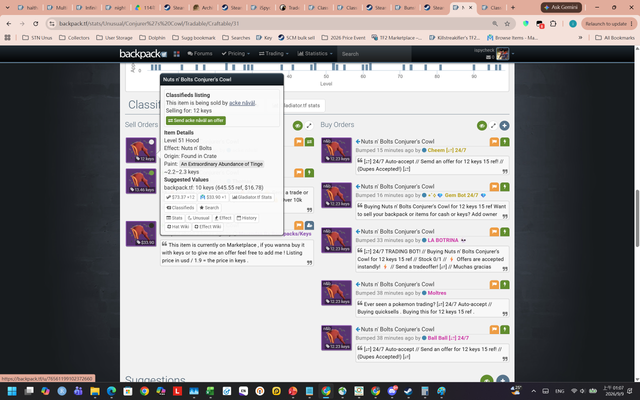Viewport: 640px width, 400px height.
Task: Click lightning icon on Ball Ball order
Action: coord(505,329)
